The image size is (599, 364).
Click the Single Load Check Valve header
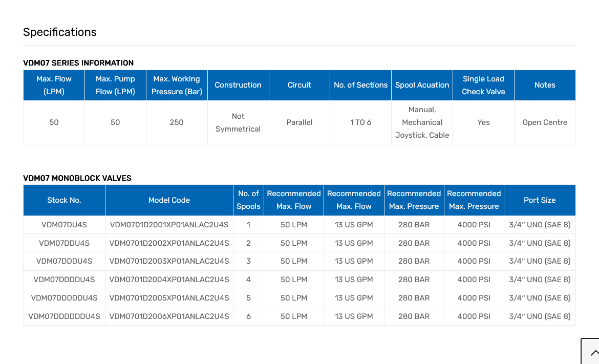(x=483, y=85)
